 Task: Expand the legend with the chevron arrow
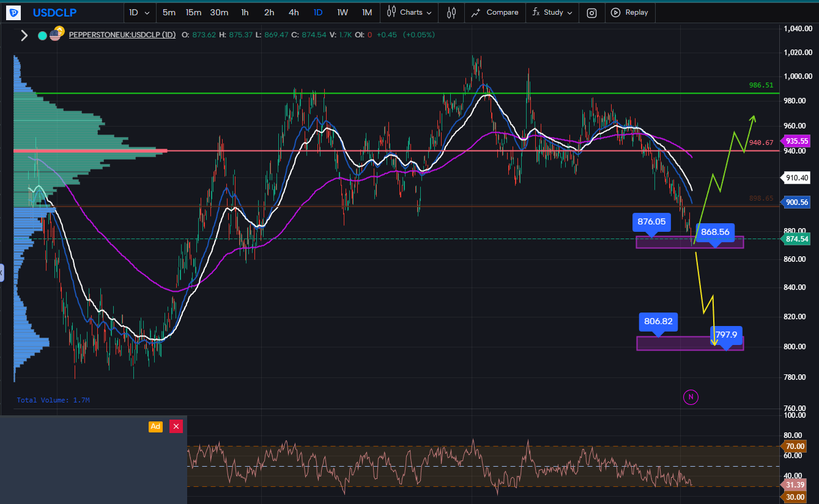[x=24, y=35]
